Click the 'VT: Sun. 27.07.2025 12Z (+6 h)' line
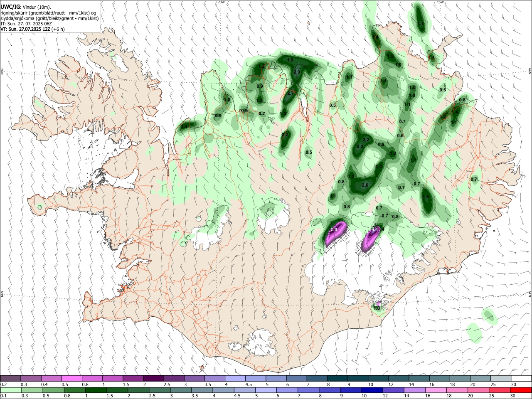This screenshot has height=399, width=532. 33,29
